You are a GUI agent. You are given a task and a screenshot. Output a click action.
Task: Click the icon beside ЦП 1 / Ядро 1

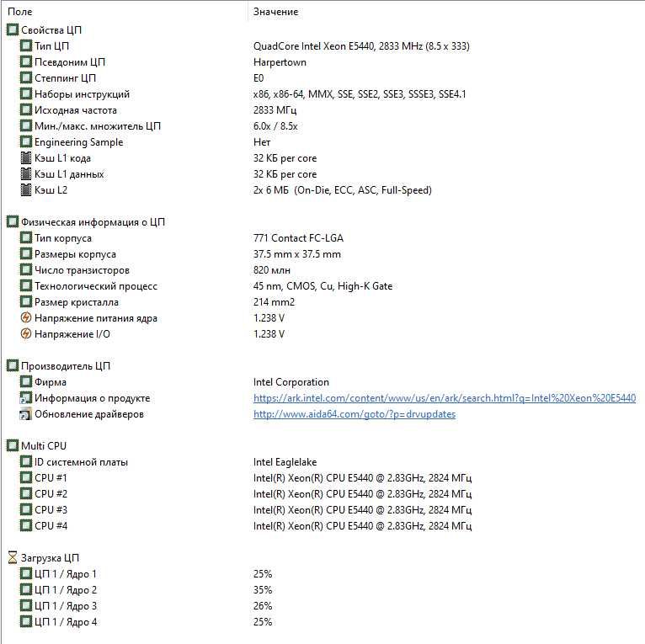tap(25, 573)
